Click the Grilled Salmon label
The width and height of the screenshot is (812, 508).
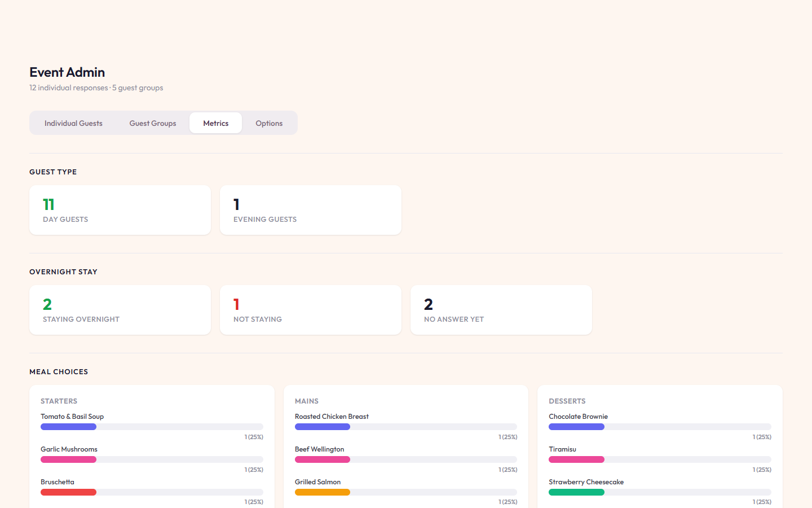point(317,482)
